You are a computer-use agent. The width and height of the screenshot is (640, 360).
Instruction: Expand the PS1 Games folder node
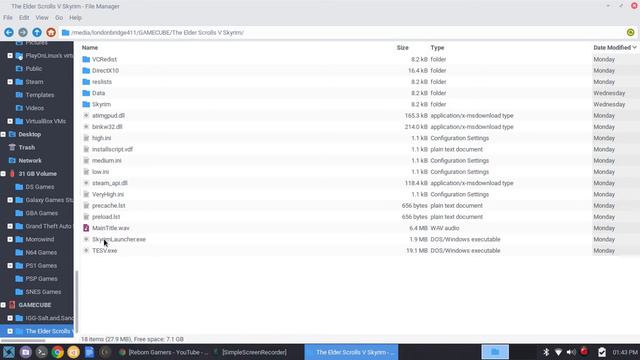(10, 265)
